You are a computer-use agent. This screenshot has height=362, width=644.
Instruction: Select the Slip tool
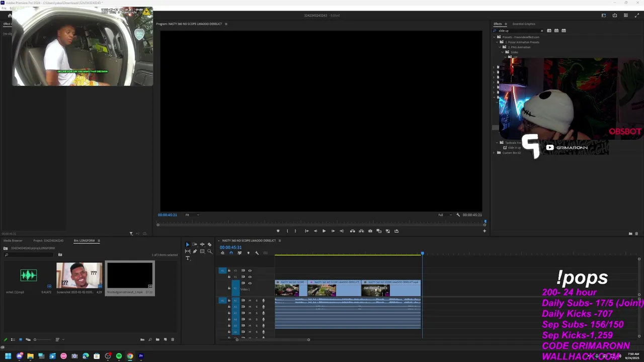(188, 251)
